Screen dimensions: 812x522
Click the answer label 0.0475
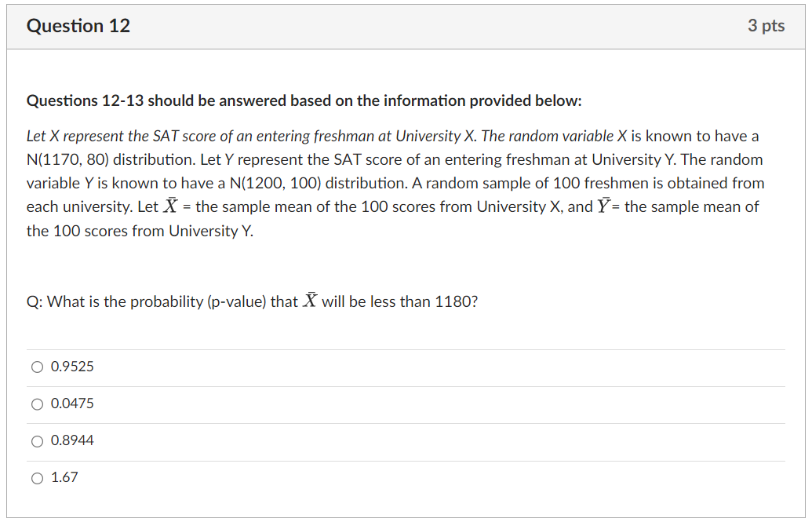(x=71, y=403)
